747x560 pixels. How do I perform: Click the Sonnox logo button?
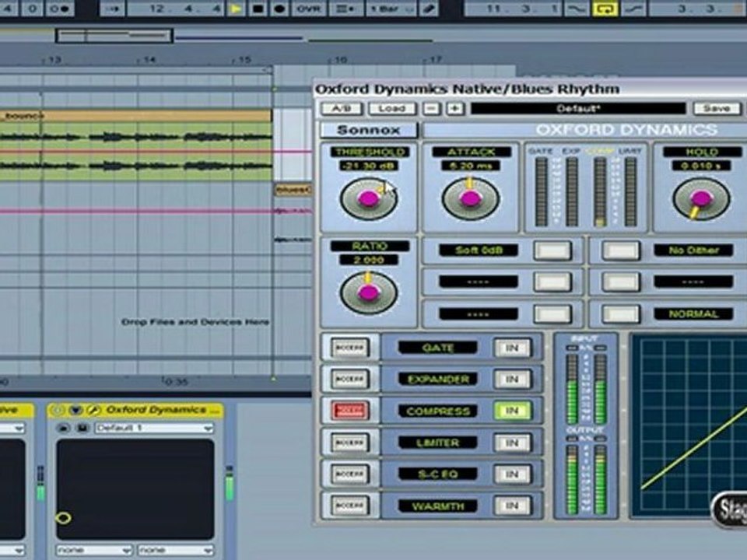369,130
